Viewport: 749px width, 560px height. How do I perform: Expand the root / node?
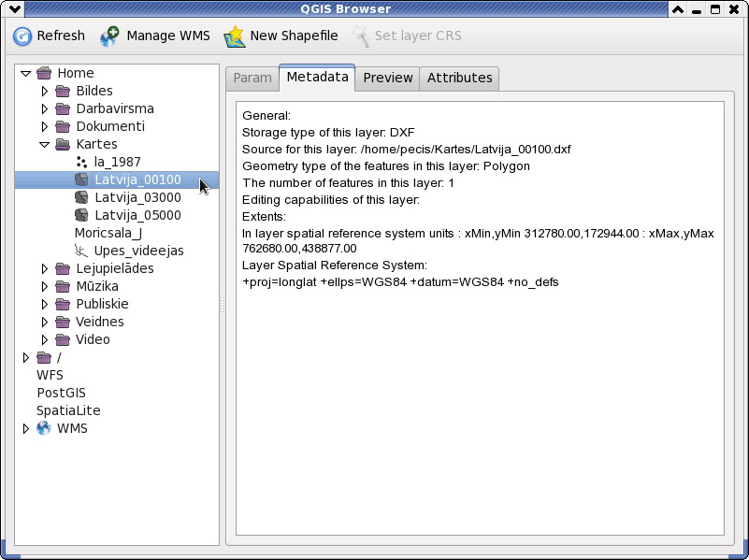coord(26,357)
